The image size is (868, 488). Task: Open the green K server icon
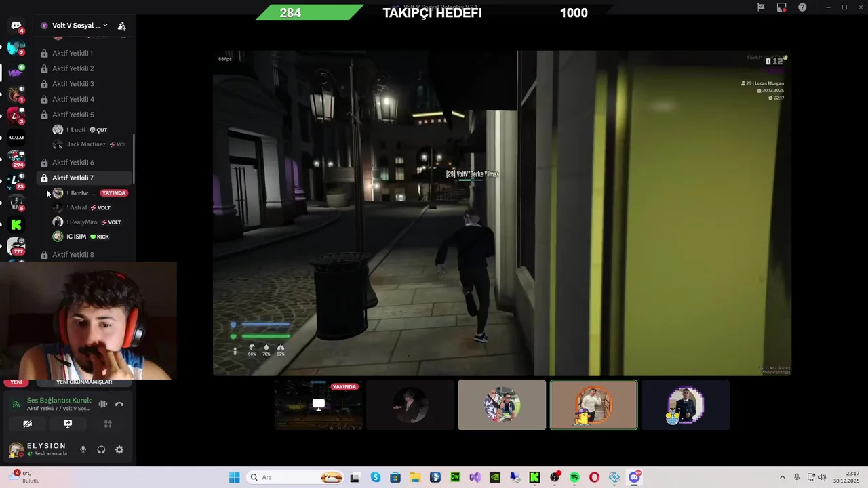[16, 224]
